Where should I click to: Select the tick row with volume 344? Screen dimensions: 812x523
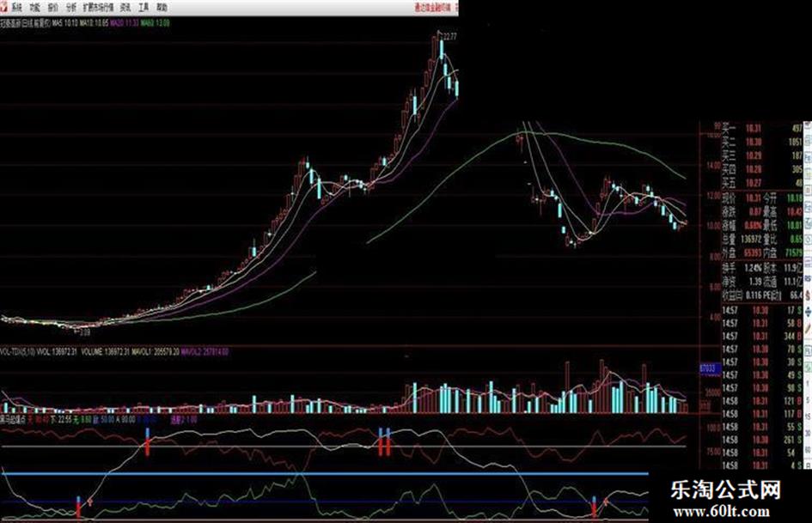pos(762,336)
